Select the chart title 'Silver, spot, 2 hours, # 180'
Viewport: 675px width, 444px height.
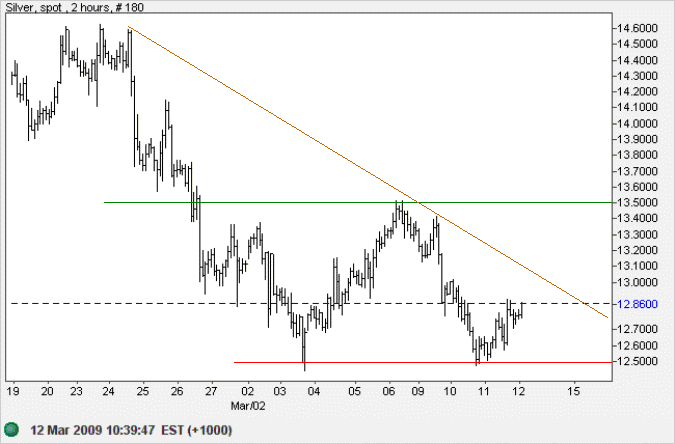(x=74, y=7)
